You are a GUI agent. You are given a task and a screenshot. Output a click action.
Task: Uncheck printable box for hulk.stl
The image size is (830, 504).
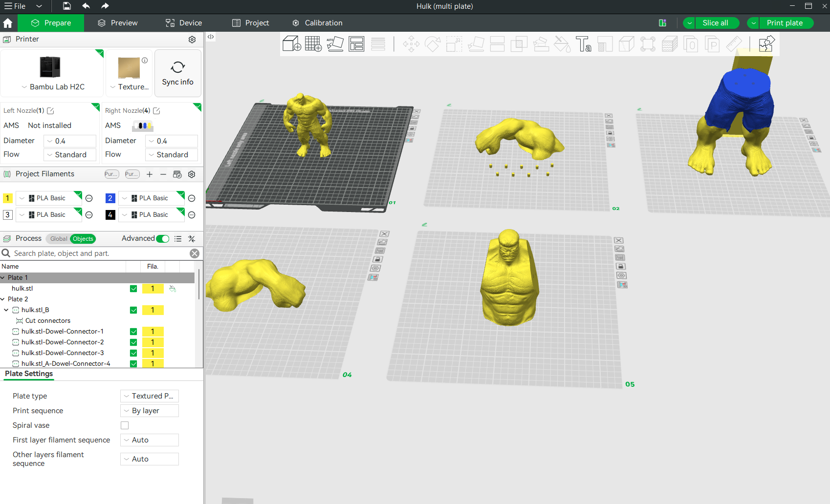click(x=133, y=289)
